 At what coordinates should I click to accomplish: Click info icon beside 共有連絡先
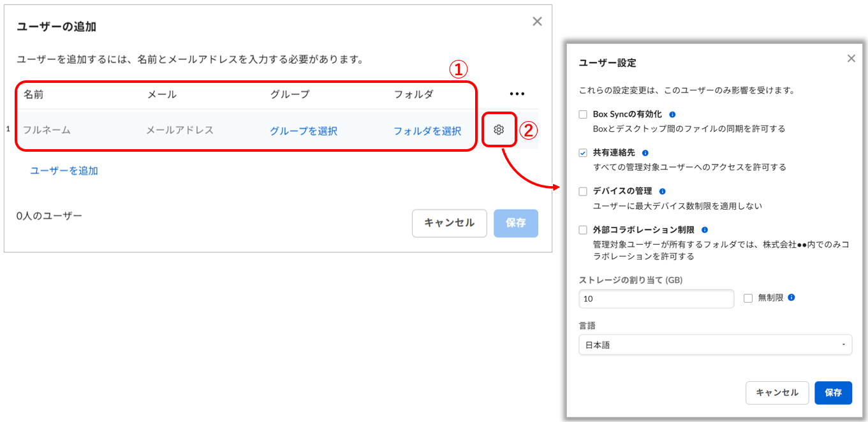645,153
